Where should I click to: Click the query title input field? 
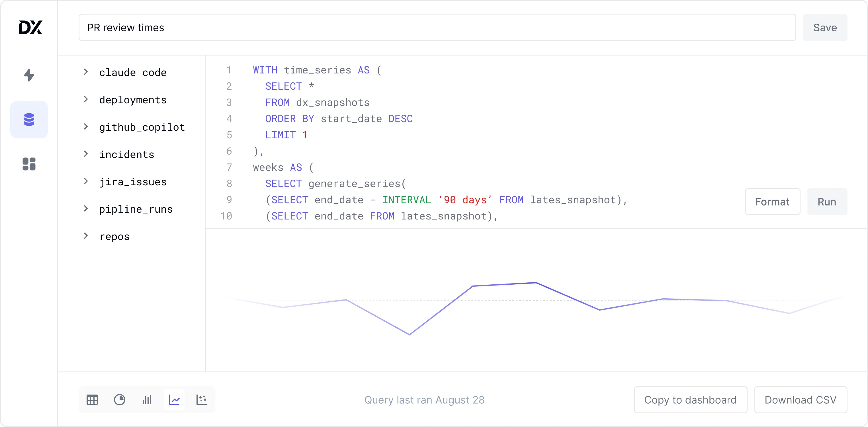coord(437,28)
